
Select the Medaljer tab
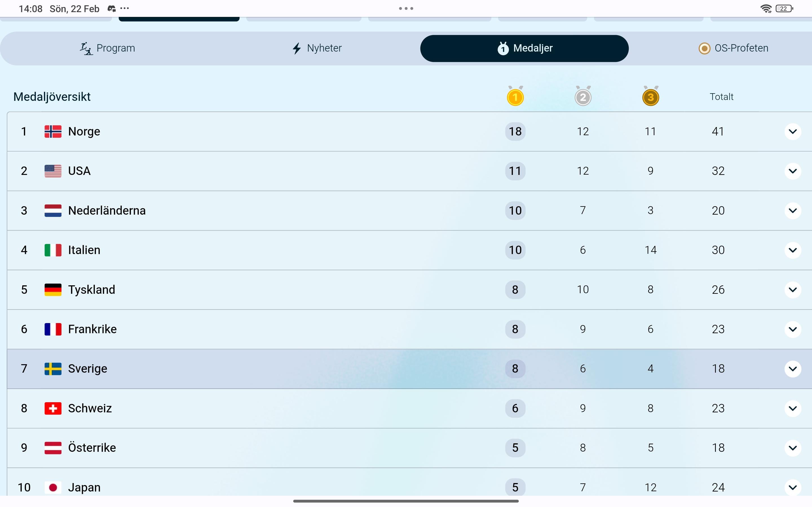[x=524, y=48]
